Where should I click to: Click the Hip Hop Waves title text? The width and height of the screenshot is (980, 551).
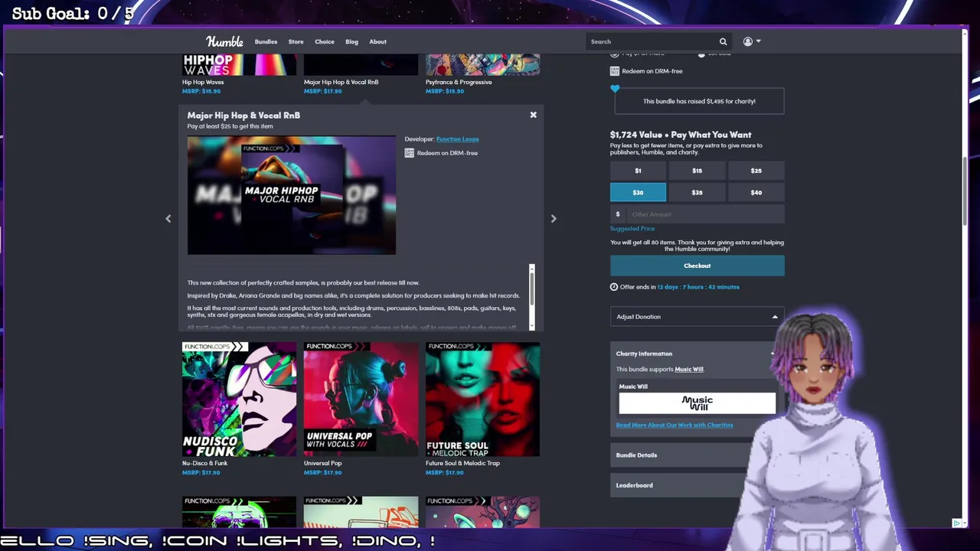[x=203, y=82]
